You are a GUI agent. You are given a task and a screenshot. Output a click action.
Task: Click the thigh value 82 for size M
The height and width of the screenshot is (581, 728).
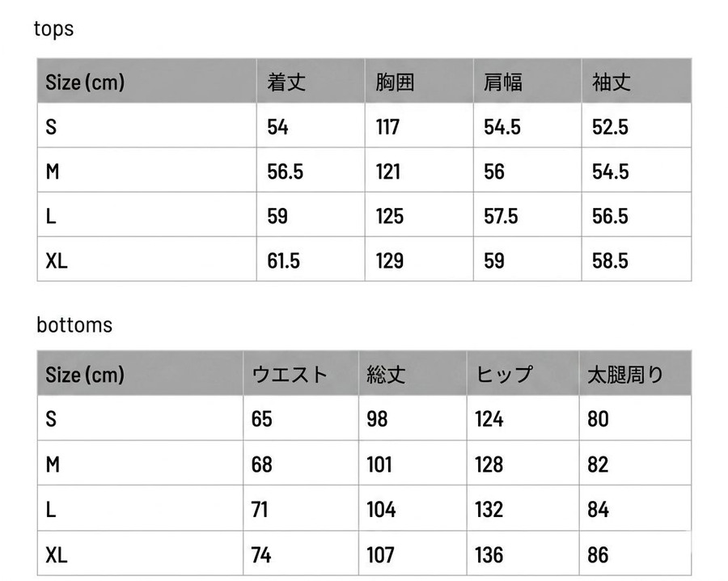[598, 464]
